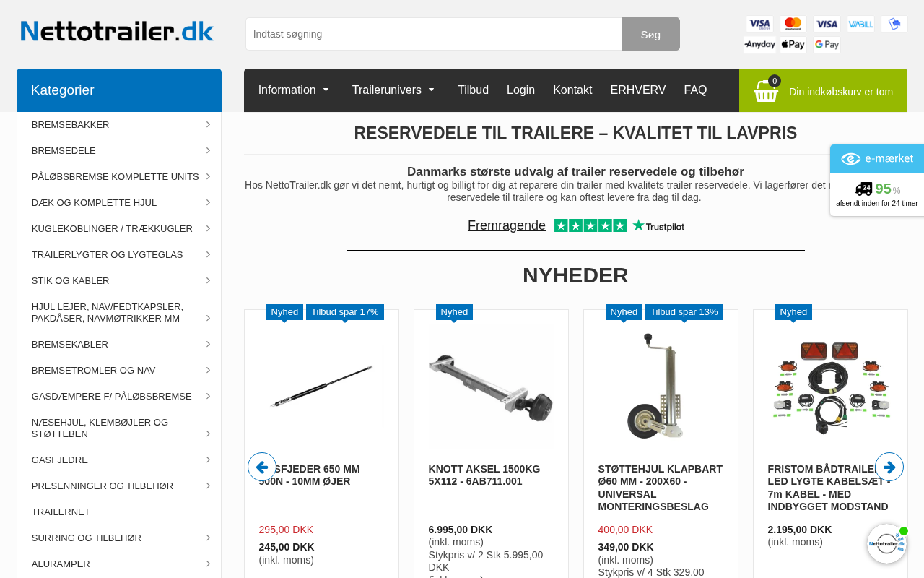Open the FAQ menu item
Viewport: 924px width, 578px height.
(x=695, y=90)
